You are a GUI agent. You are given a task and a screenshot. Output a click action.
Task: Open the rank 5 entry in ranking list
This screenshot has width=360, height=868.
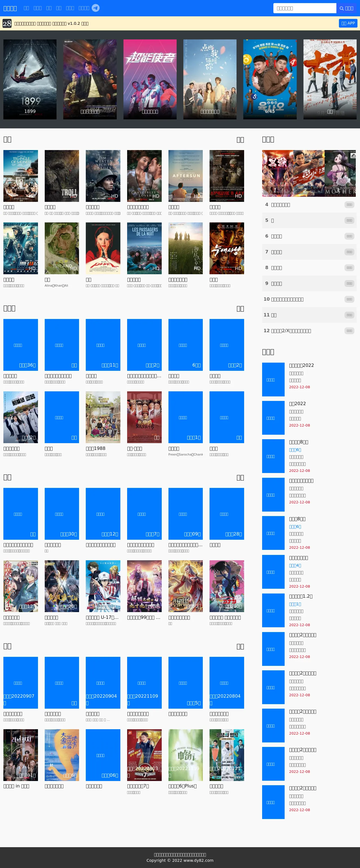click(x=309, y=220)
